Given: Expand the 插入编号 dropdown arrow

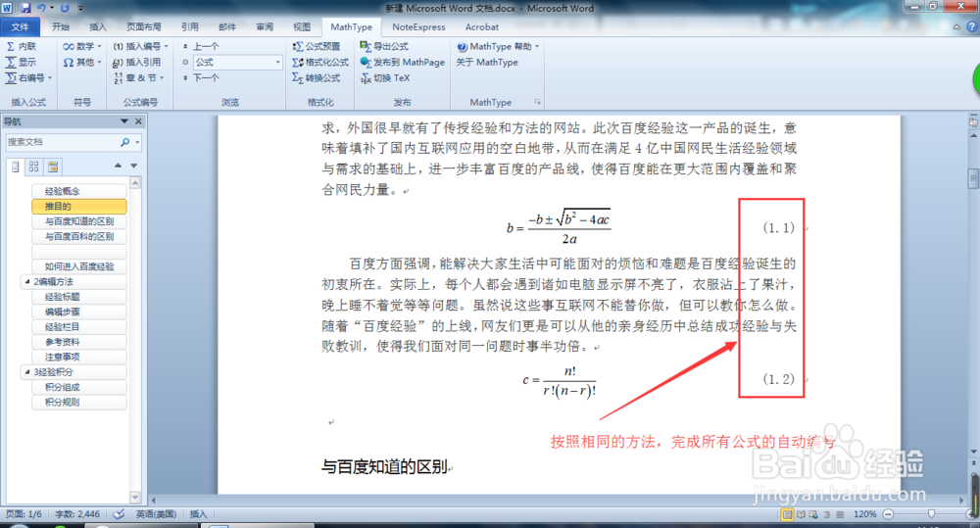Looking at the screenshot, I should point(167,46).
